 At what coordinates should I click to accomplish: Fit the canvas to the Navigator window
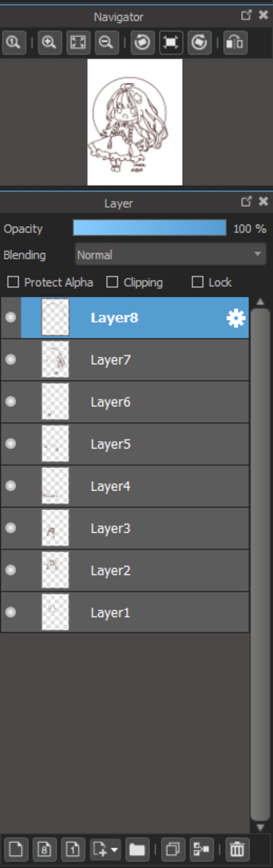point(78,42)
